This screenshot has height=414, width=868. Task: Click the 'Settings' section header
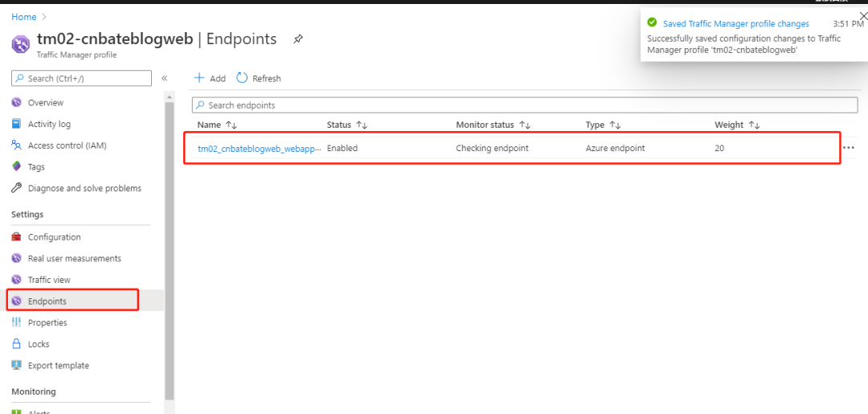27,214
